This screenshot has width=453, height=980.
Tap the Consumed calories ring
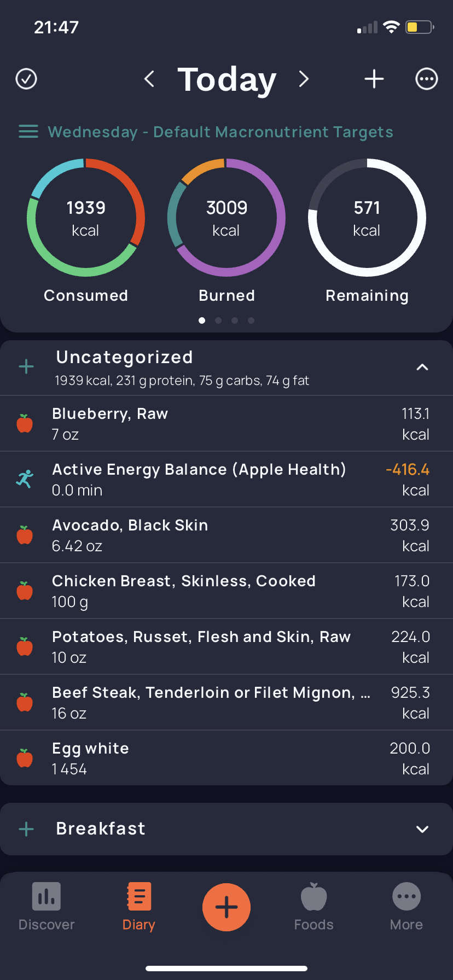(x=86, y=218)
